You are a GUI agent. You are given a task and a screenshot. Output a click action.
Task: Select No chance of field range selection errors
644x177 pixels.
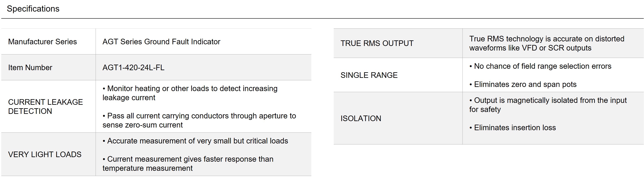pyautogui.click(x=540, y=66)
